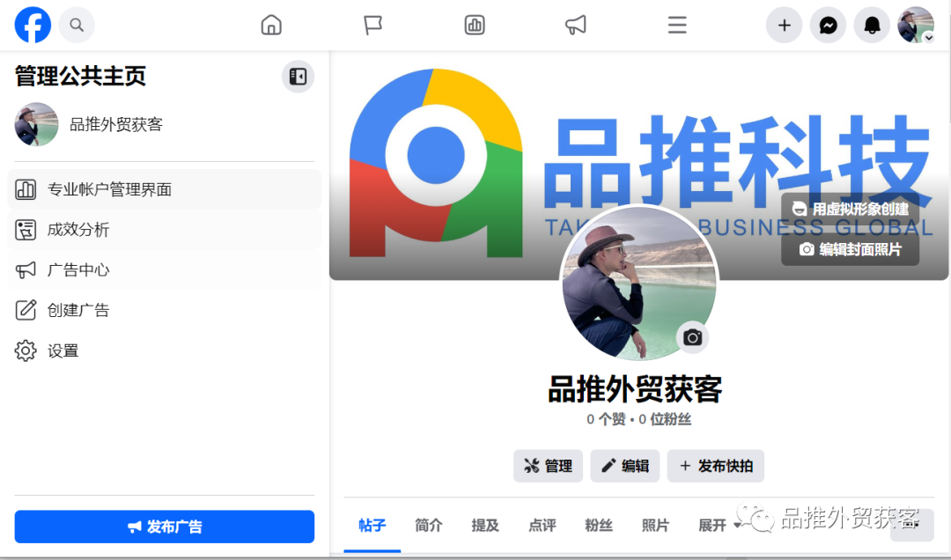
Task: Open the insights bar chart icon in top nav
Action: click(475, 25)
